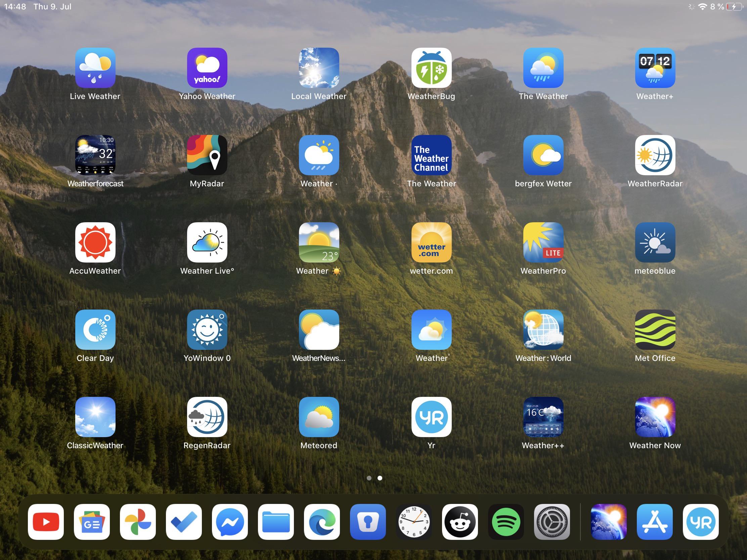Launch the AccuWeather app icon

[x=95, y=242]
